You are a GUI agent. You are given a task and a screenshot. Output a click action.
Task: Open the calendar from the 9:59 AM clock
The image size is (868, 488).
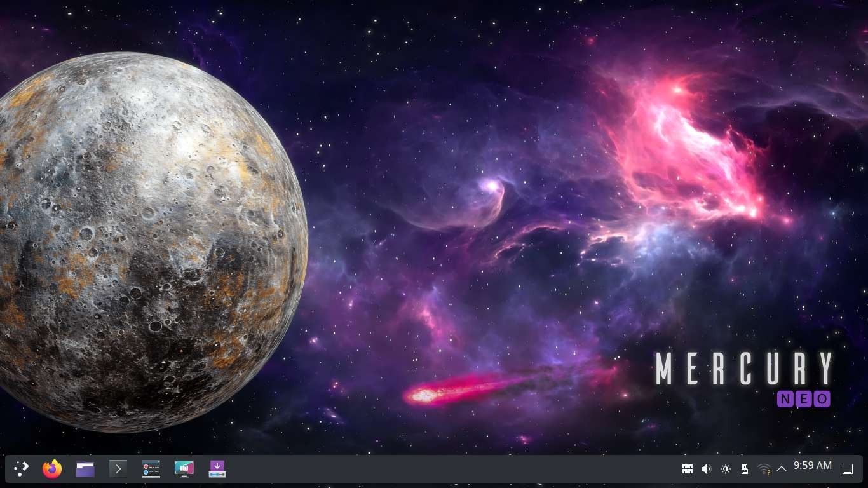click(813, 466)
